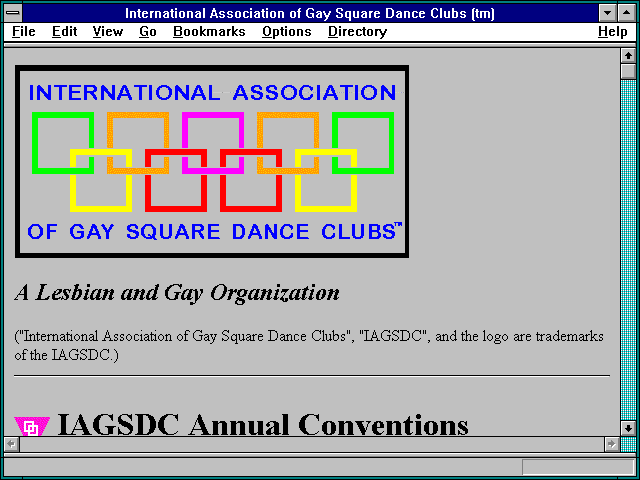Click the IAGSDC interlocking squares logo image
Image resolution: width=640 pixels, height=480 pixels.
click(x=212, y=162)
